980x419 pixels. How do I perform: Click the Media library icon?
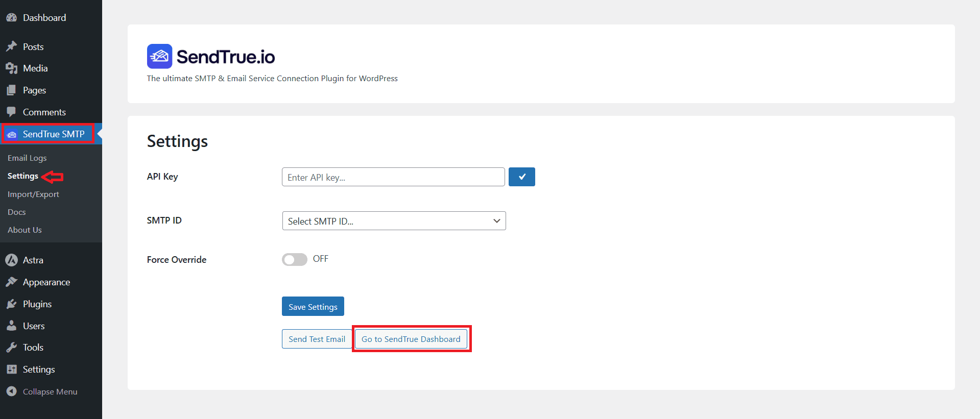tap(11, 68)
